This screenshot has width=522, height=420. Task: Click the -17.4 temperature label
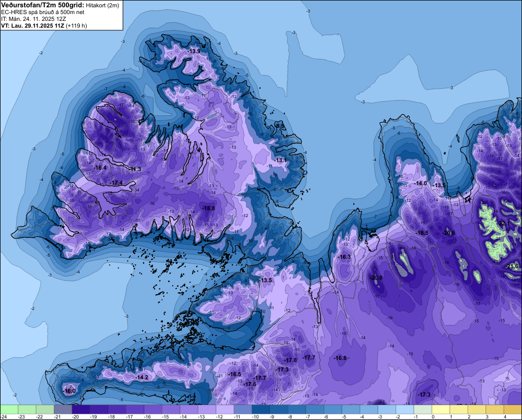(116, 183)
